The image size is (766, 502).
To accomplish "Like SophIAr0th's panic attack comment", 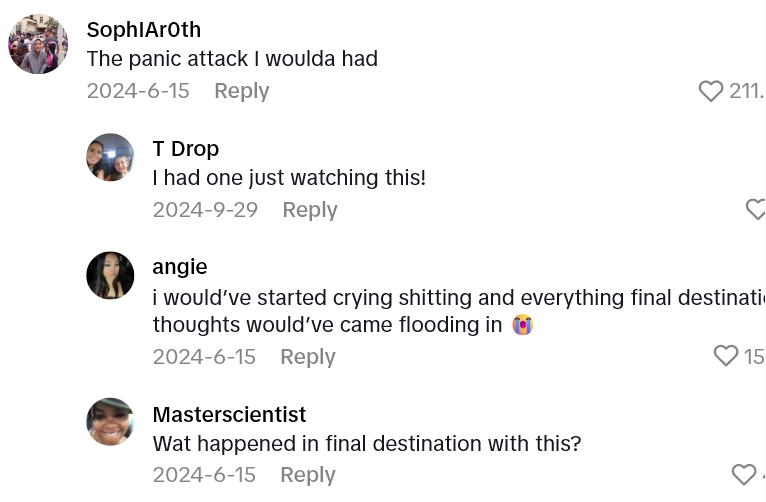I will click(x=711, y=91).
